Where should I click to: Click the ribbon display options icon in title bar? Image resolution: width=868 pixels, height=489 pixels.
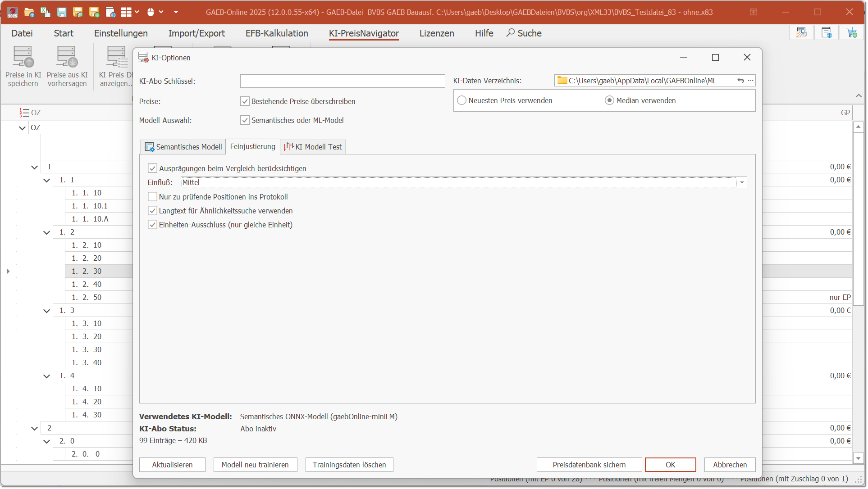[x=754, y=12]
